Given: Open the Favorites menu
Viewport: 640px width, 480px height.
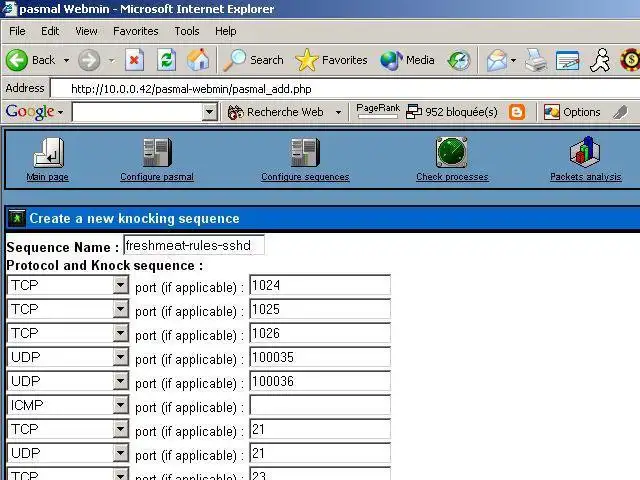Looking at the screenshot, I should pos(136,31).
